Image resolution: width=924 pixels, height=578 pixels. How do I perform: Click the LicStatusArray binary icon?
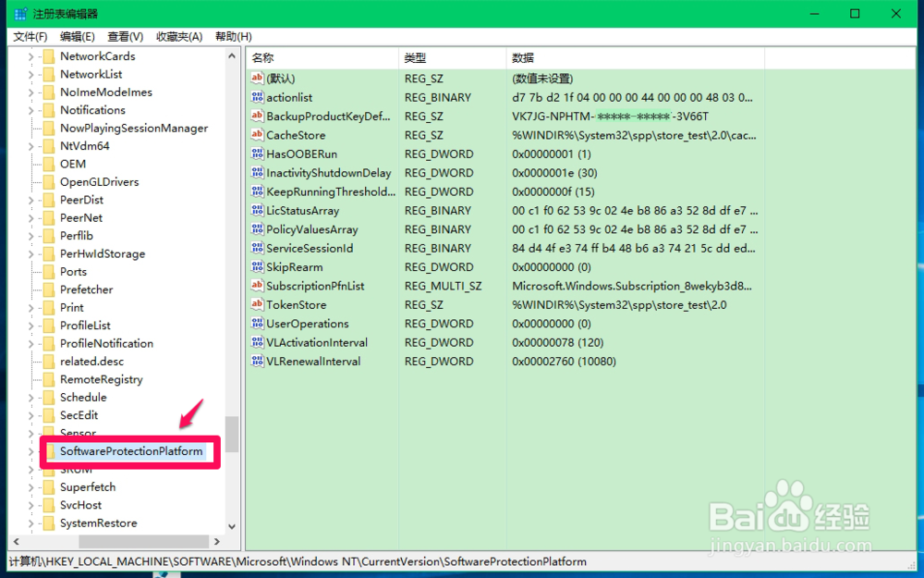tap(257, 210)
